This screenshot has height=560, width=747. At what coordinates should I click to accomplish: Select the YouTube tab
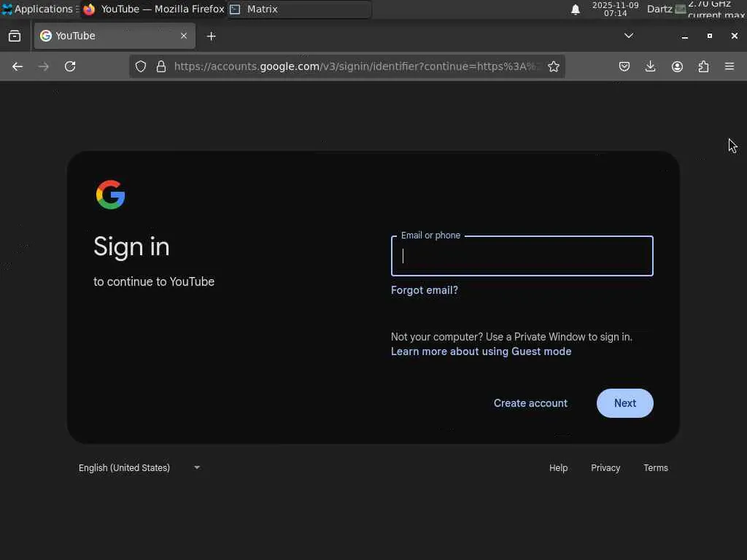(115, 36)
